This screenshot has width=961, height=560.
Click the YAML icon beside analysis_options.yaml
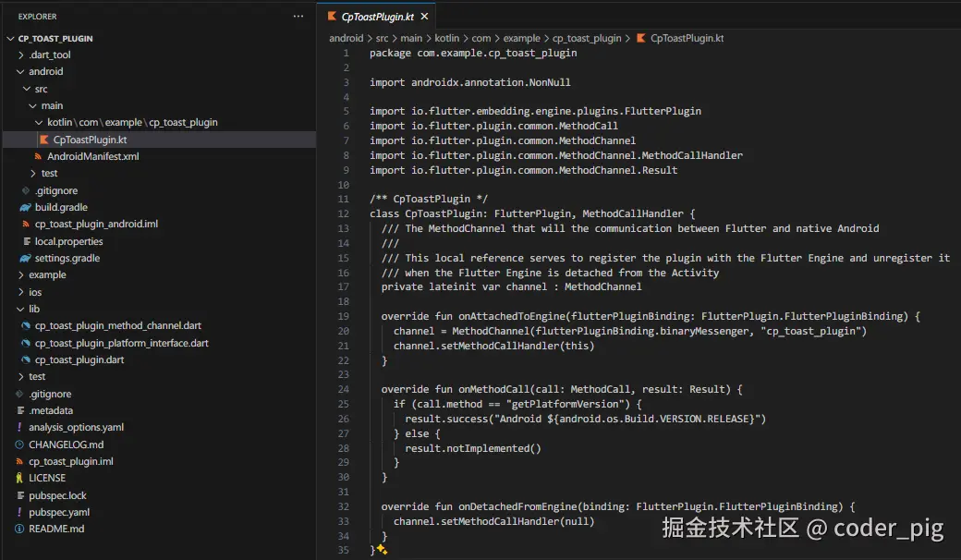click(19, 427)
